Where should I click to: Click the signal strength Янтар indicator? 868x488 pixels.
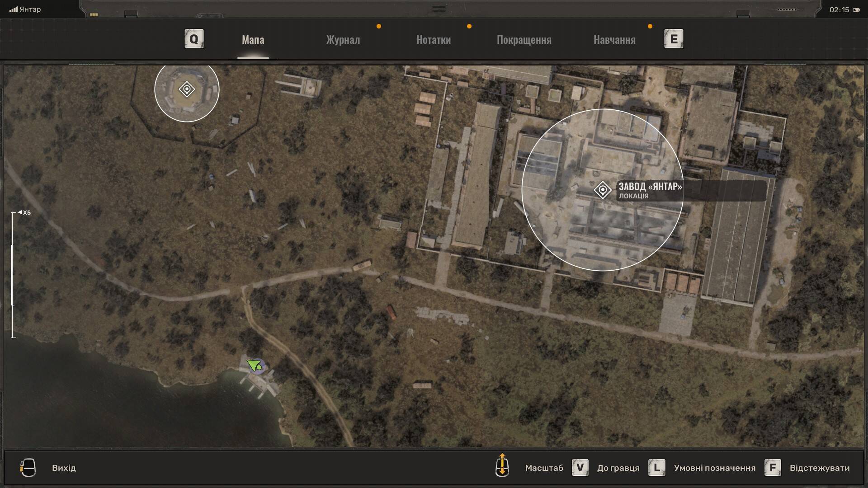coord(25,9)
